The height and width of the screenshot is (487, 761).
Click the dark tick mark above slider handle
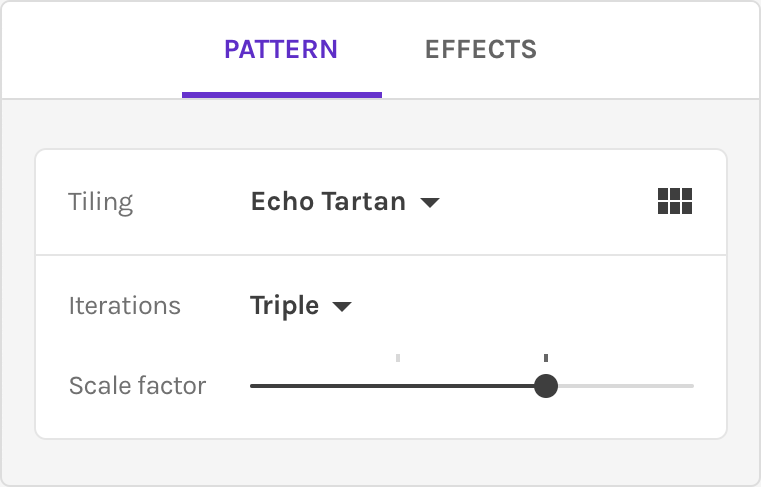click(x=546, y=357)
